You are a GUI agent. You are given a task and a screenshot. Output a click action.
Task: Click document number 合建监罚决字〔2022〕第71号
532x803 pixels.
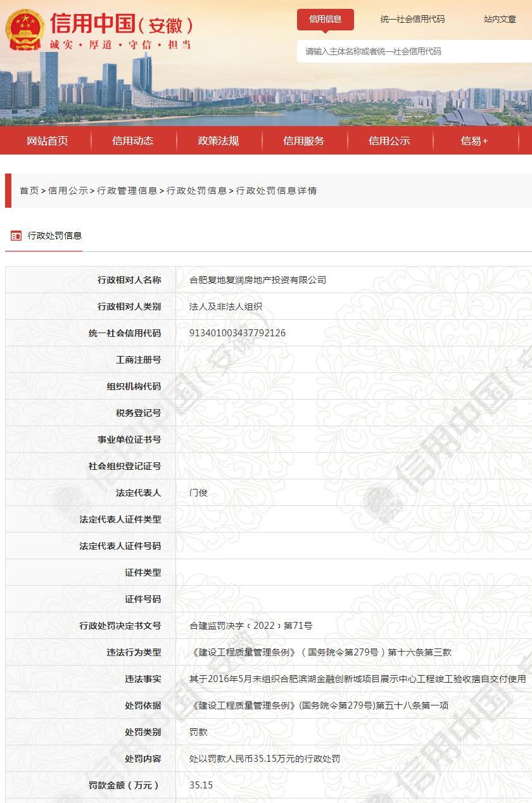[x=251, y=626]
